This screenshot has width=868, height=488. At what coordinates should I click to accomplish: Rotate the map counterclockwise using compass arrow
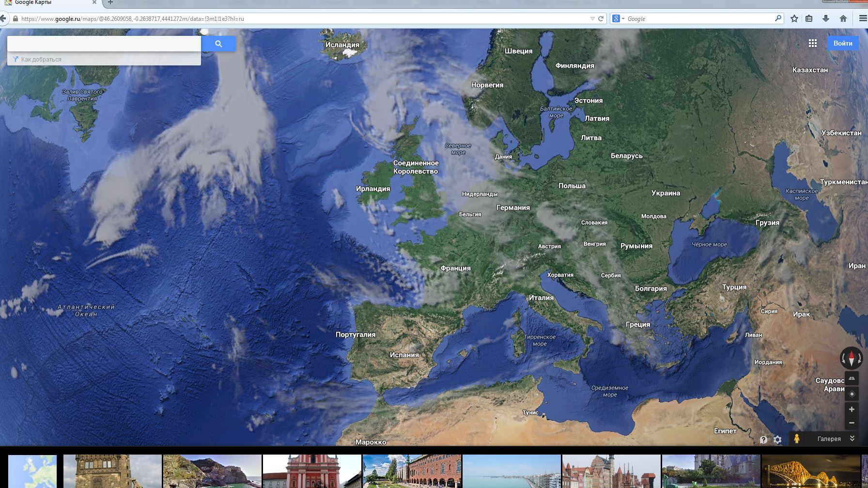(843, 359)
